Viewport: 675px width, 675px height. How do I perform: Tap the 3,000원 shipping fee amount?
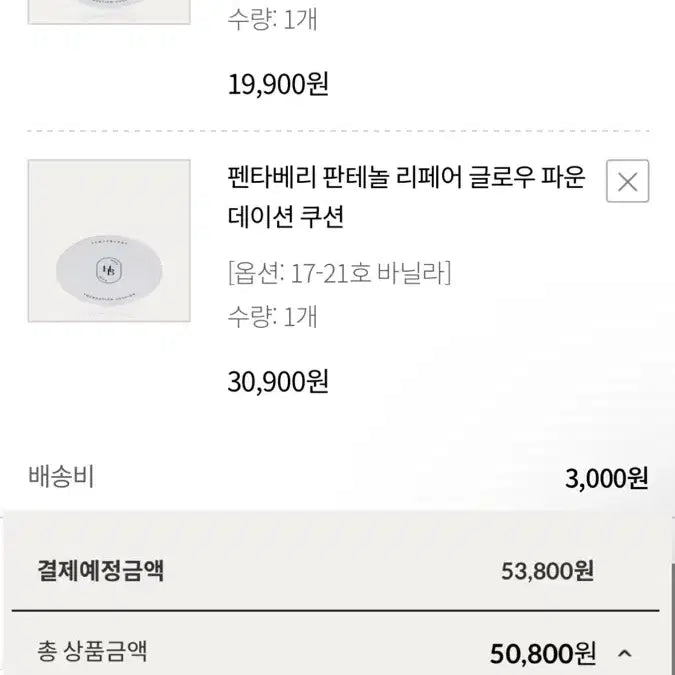click(x=606, y=478)
